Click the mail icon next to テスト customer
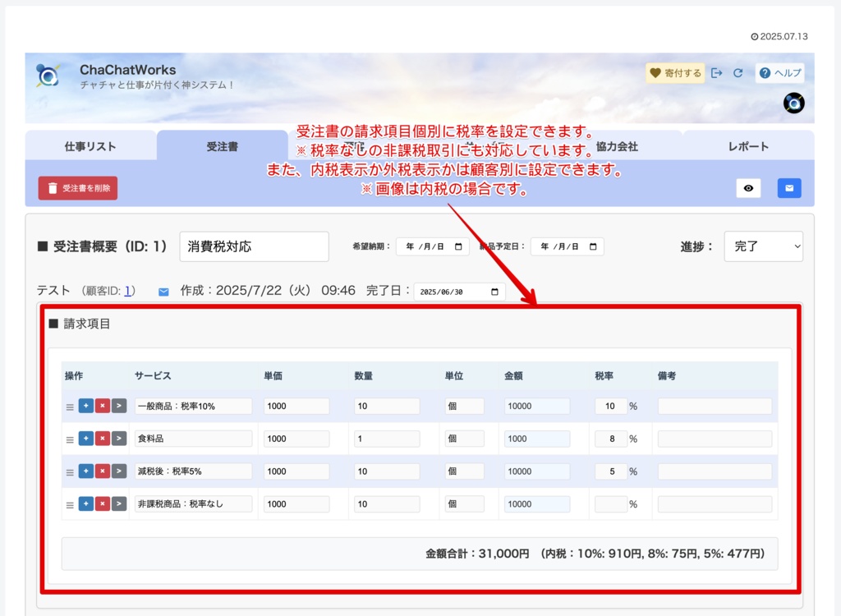This screenshot has width=841, height=616. pos(163,292)
